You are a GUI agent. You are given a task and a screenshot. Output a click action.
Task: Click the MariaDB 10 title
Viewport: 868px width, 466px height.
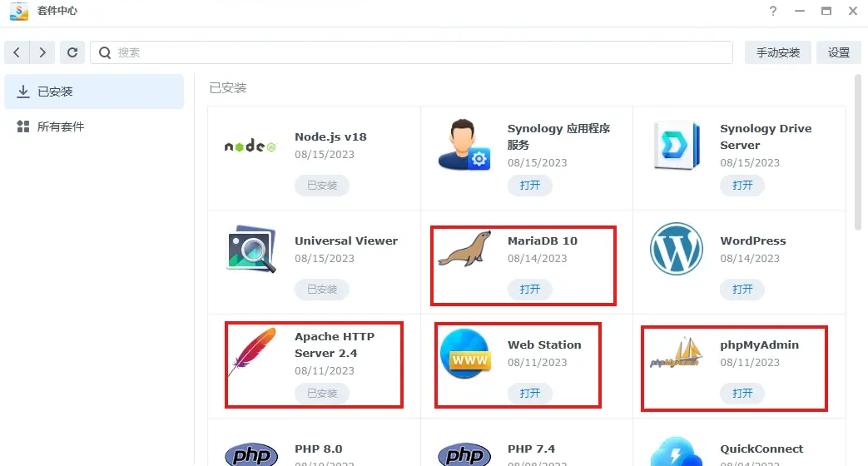[x=543, y=240]
